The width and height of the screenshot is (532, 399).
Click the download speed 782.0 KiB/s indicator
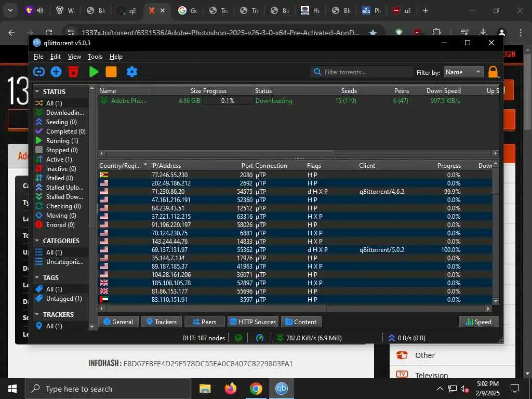[x=309, y=338]
